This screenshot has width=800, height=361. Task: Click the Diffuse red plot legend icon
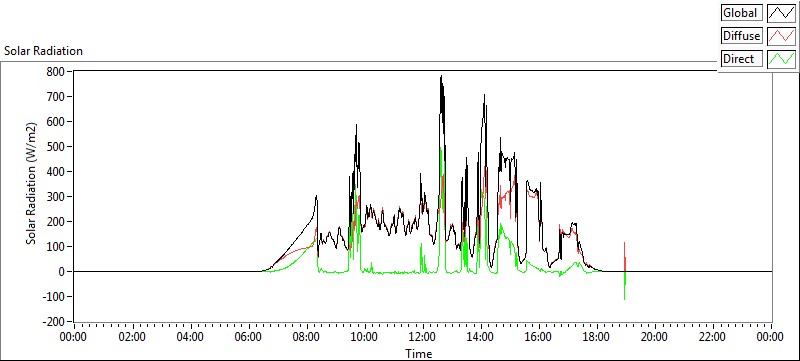[781, 36]
